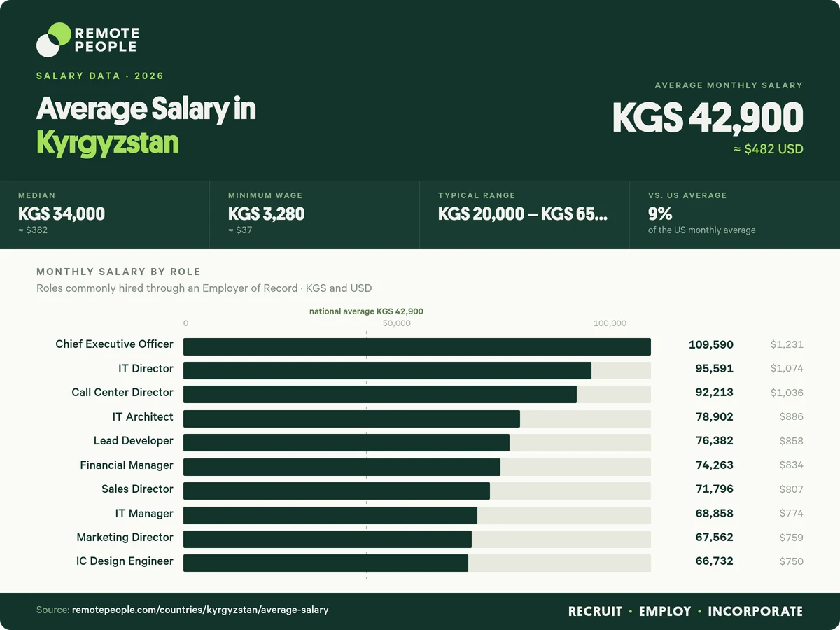Click the REMOTE PEOPLE brand name text
This screenshot has width=840, height=630.
tap(106, 40)
